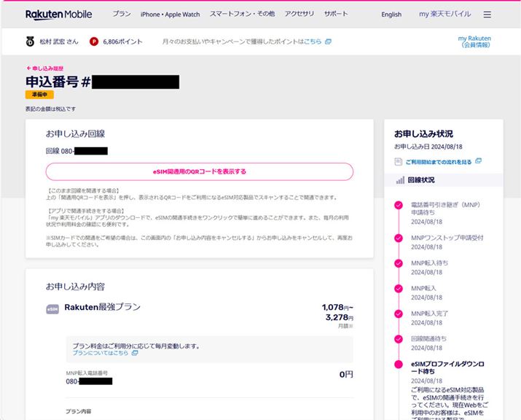Open the hamburger menu icon
The width and height of the screenshot is (521, 420).
click(x=487, y=15)
